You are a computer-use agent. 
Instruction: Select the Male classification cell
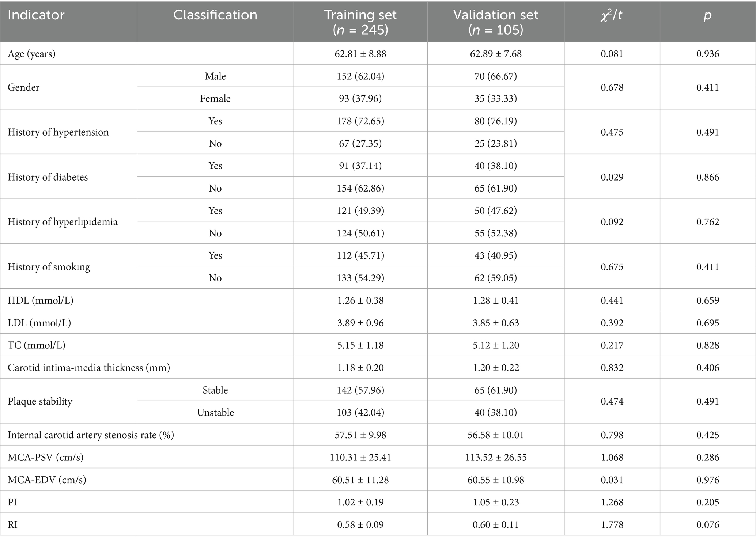pos(215,76)
